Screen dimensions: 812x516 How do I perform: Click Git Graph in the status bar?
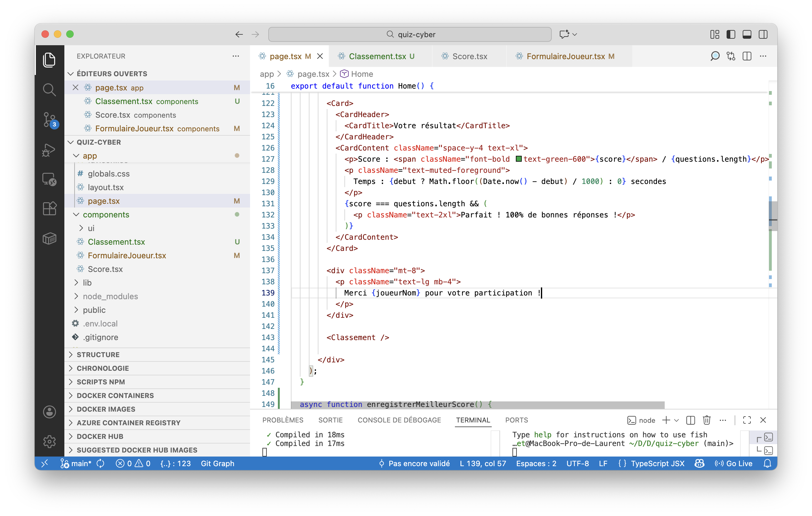coord(218,463)
